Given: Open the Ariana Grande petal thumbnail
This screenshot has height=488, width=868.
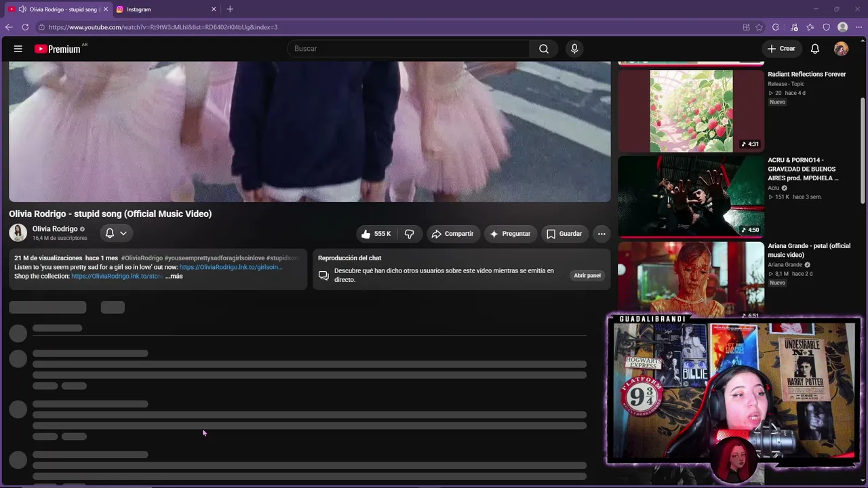Looking at the screenshot, I should coord(691,279).
